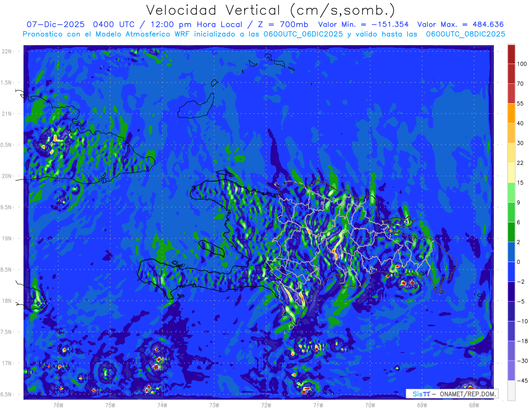Click the '9.5N' latitude label

[x=7, y=207]
